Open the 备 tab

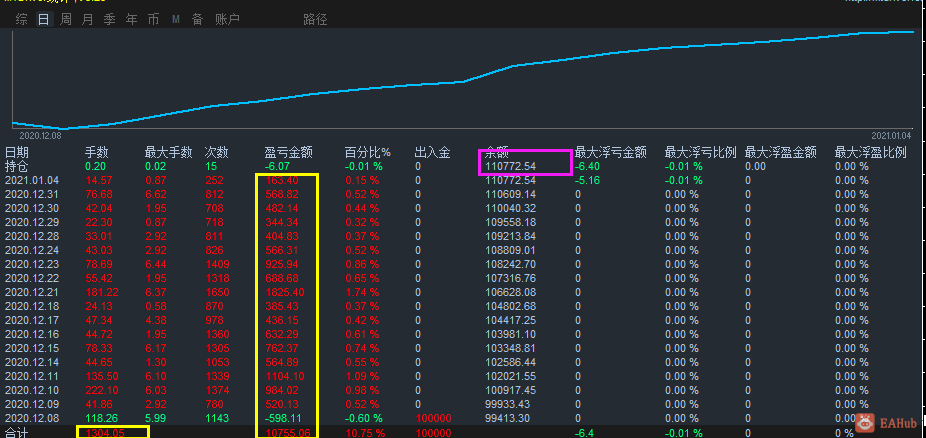pyautogui.click(x=197, y=19)
